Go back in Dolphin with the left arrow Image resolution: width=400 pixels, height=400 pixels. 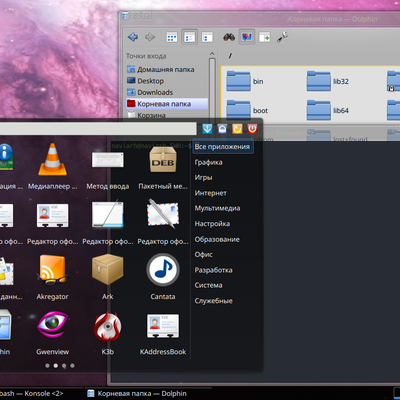(x=133, y=37)
